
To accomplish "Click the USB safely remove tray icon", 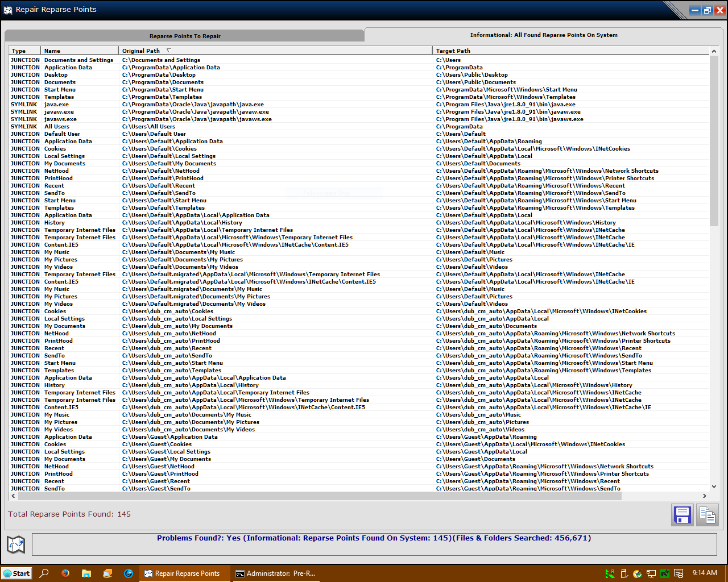I will [x=624, y=573].
